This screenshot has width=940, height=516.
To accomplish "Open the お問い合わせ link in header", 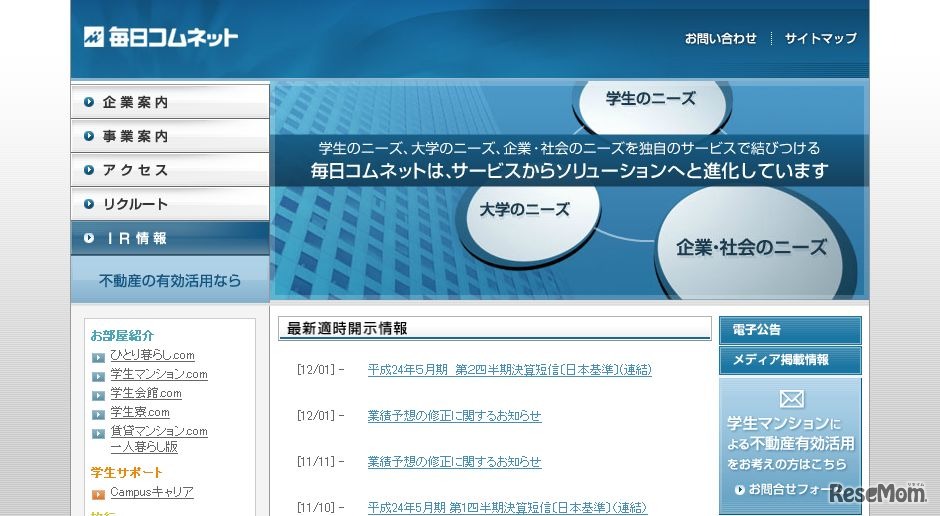I will point(721,38).
